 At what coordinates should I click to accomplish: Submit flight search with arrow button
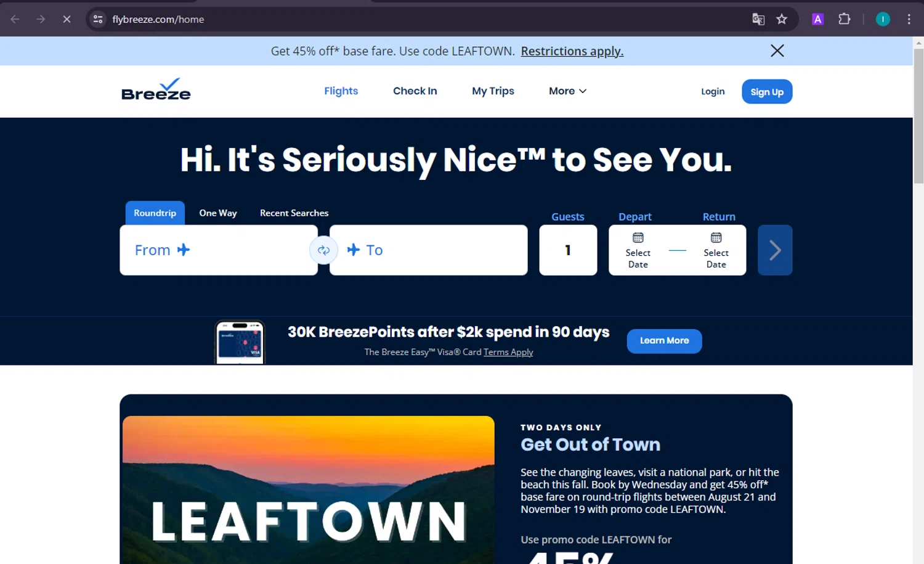point(775,250)
